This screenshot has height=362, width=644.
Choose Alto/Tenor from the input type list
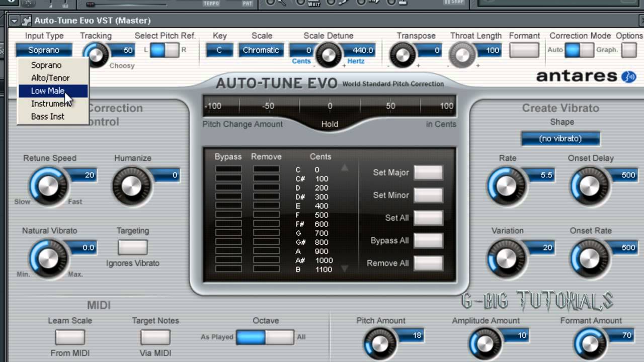50,78
